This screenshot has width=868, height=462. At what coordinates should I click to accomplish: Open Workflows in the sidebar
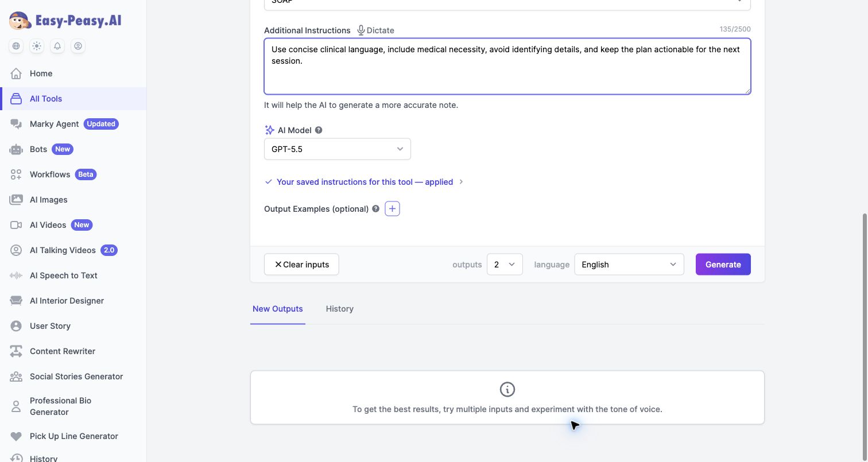coord(73,174)
